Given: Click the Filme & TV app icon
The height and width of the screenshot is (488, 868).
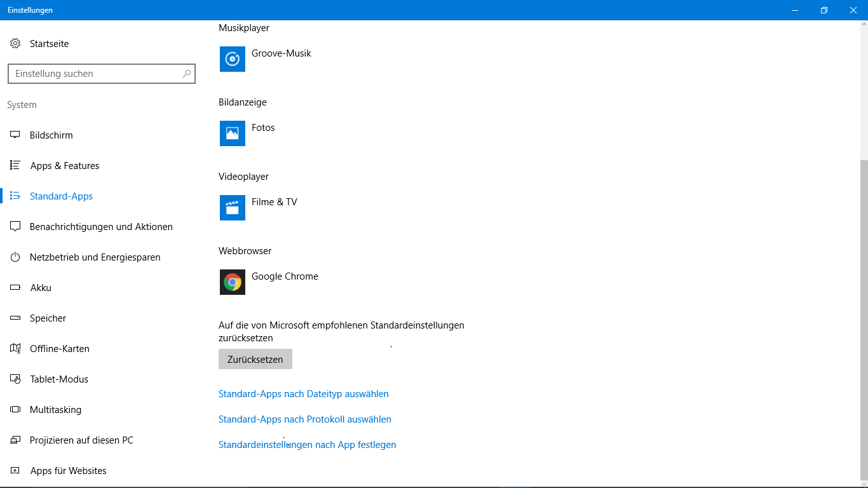Looking at the screenshot, I should (233, 208).
